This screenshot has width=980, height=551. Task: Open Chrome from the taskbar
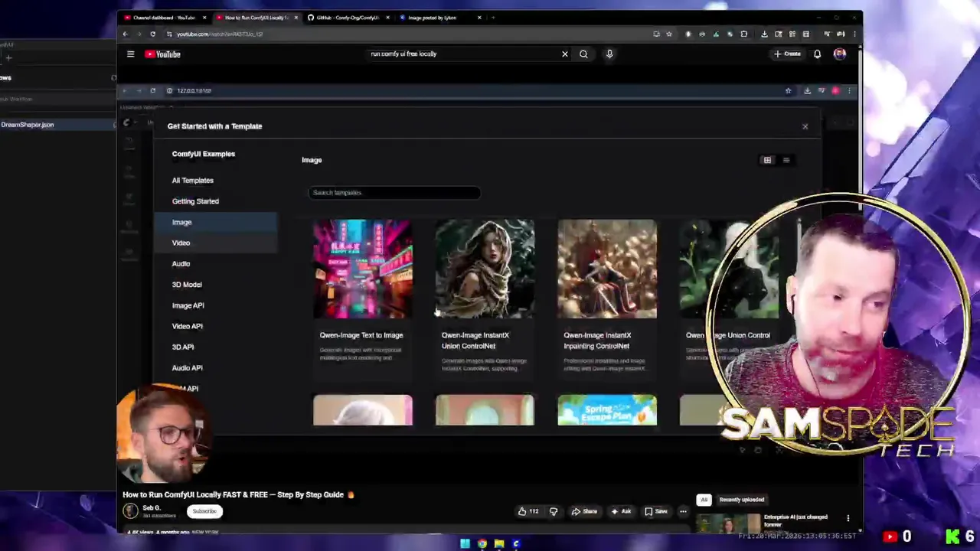482,544
